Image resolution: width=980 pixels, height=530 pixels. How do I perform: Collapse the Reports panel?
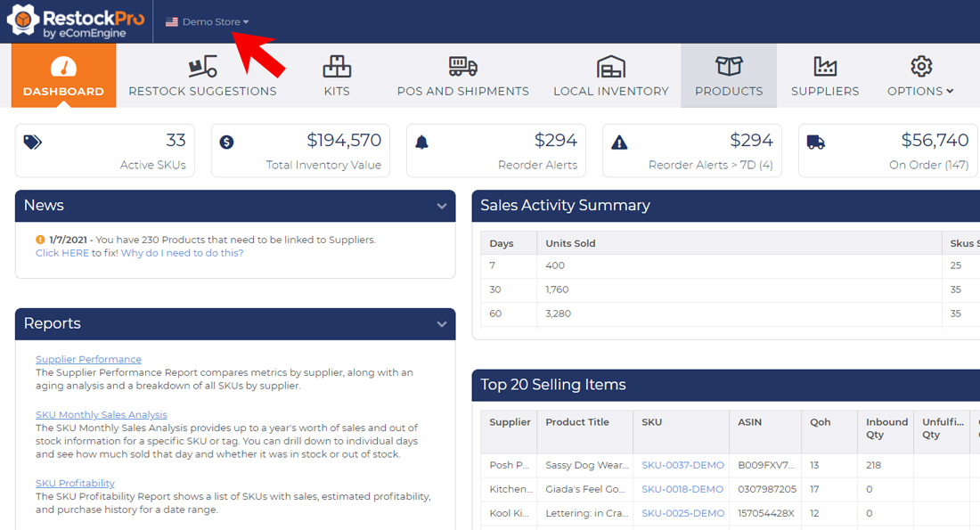(x=442, y=324)
